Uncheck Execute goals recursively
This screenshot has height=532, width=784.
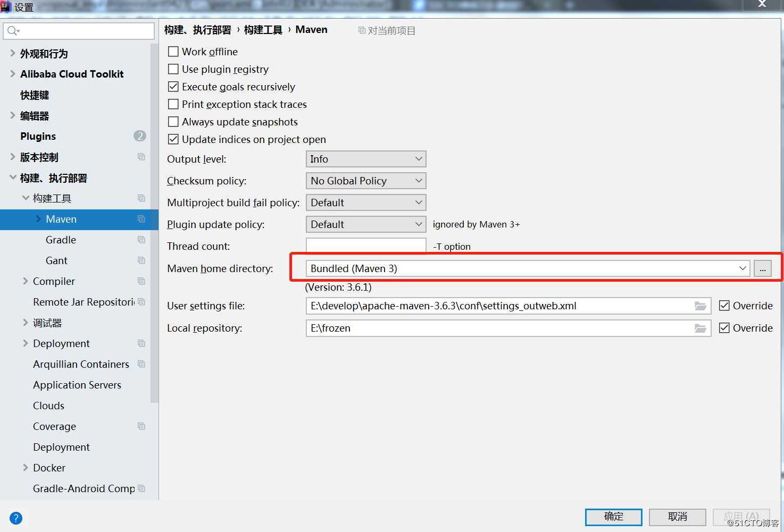173,87
